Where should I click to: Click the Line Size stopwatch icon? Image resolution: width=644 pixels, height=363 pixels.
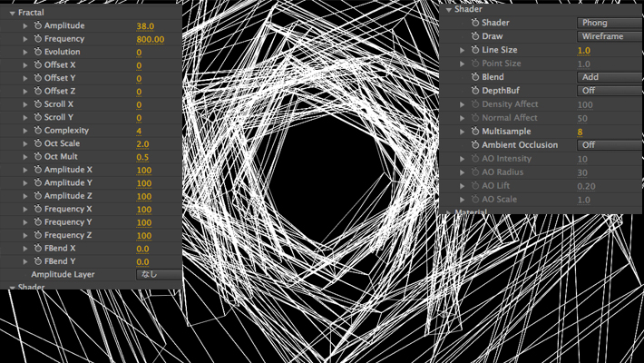(x=474, y=50)
